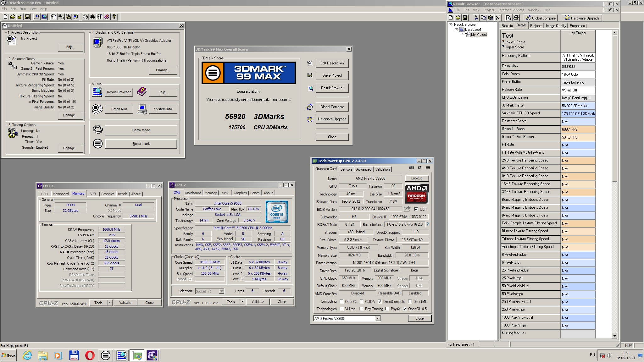The width and height of the screenshot is (644, 362).
Task: Click Global Compare button in Result Browser toolbar
Action: click(541, 18)
